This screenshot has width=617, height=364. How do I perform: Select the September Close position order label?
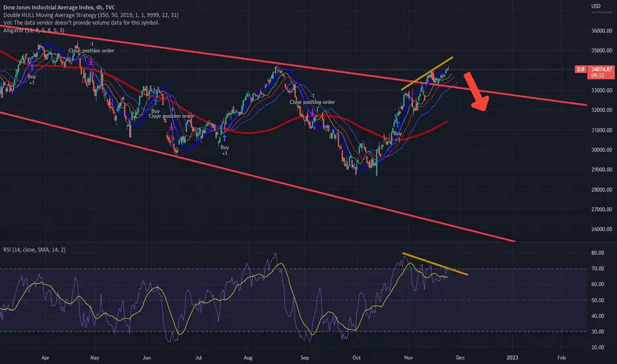pos(312,102)
